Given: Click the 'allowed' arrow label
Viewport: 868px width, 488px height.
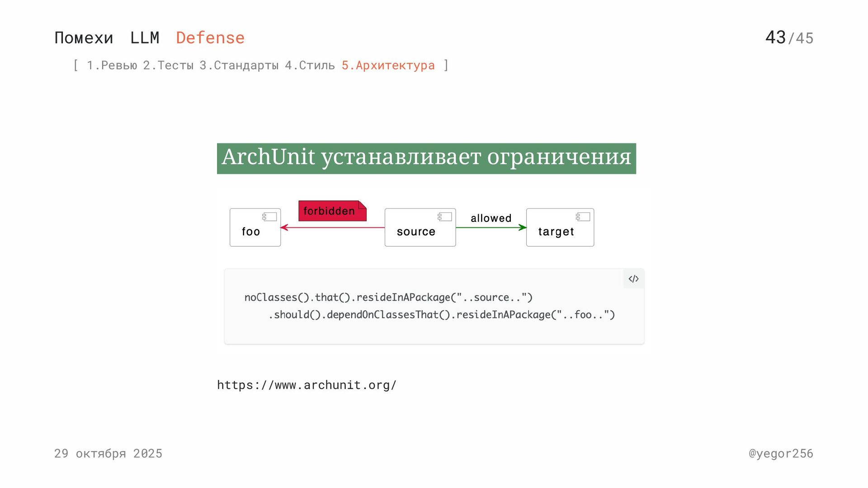Looking at the screenshot, I should tap(491, 218).
